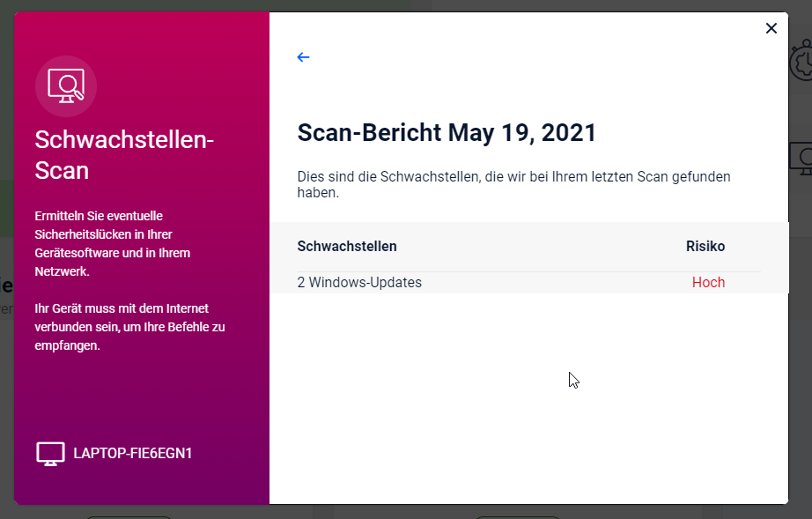Click the Scan-Bericht May 19, 2021 heading
The image size is (812, 519).
447,133
